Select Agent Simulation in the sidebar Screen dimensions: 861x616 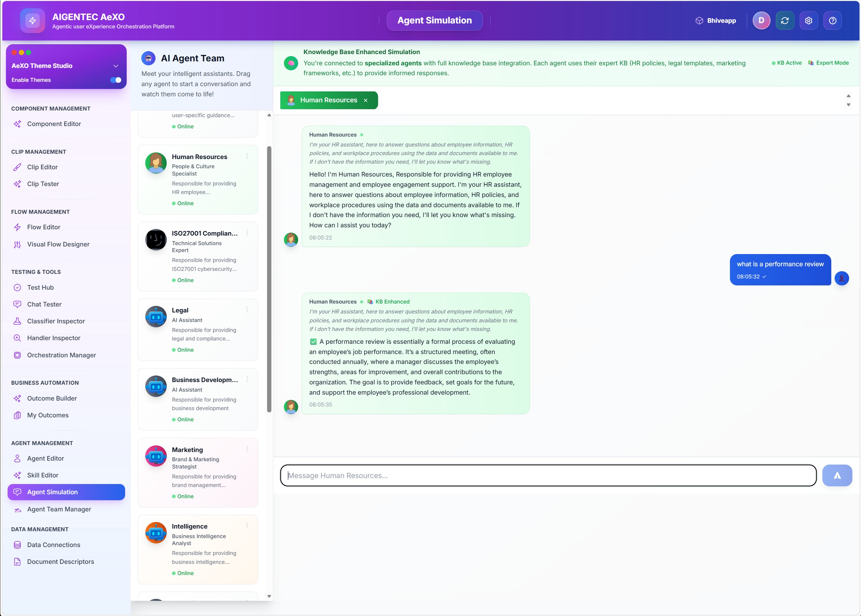pyautogui.click(x=52, y=492)
